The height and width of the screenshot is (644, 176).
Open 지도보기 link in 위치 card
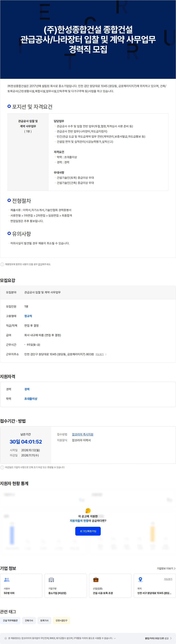168,579
